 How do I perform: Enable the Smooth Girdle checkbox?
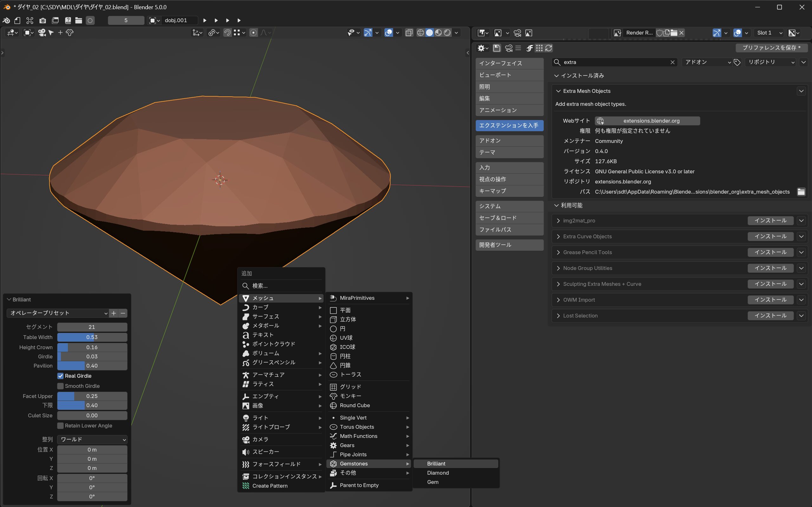60,386
